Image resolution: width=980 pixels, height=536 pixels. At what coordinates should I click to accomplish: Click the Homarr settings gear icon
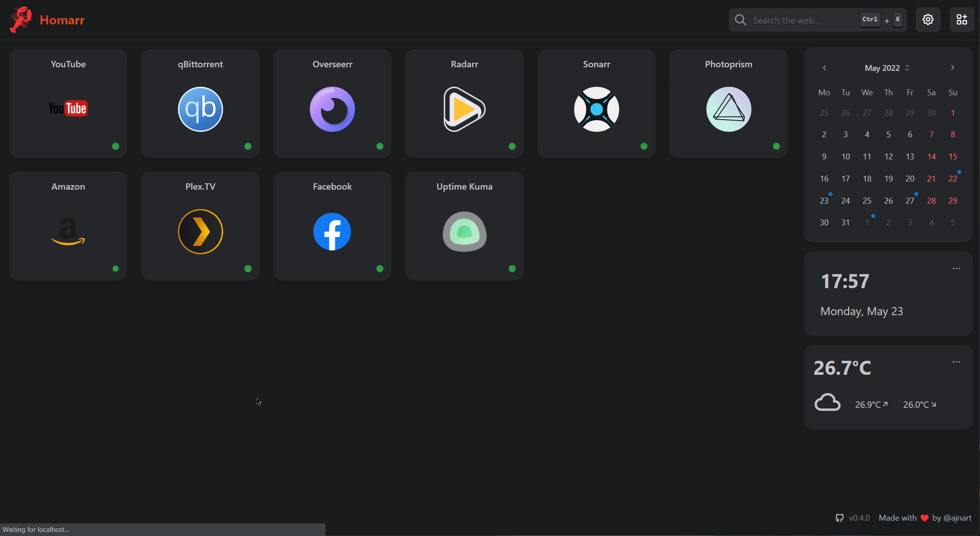[929, 19]
